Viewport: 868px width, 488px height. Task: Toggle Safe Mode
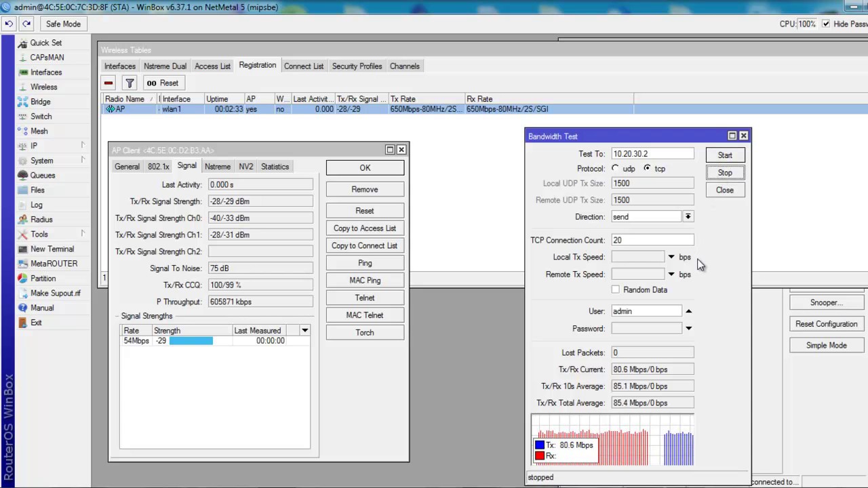pos(63,24)
